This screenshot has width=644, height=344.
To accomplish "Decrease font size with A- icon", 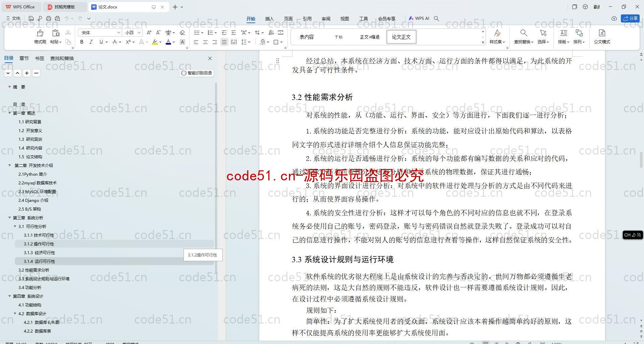I will [x=158, y=33].
